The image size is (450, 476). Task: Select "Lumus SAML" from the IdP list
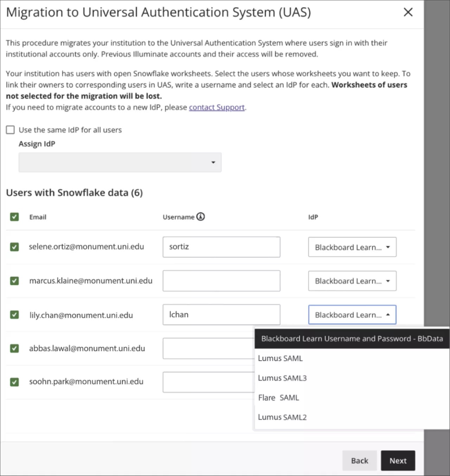click(x=280, y=358)
